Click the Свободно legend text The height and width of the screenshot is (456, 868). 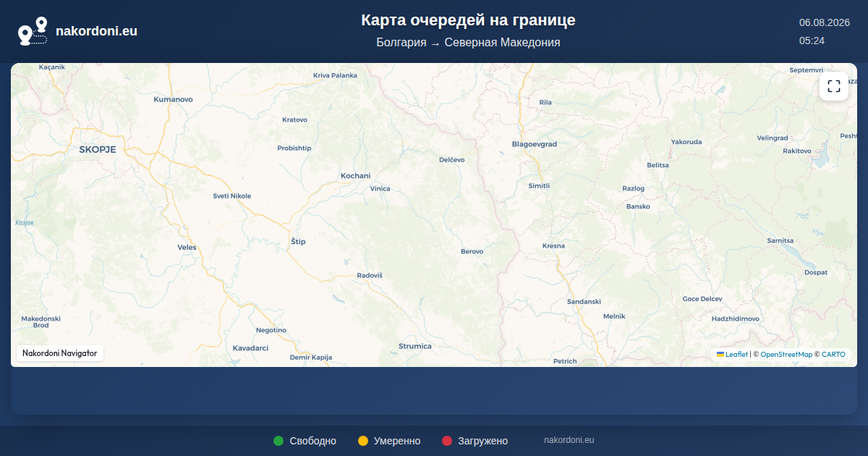(x=312, y=441)
